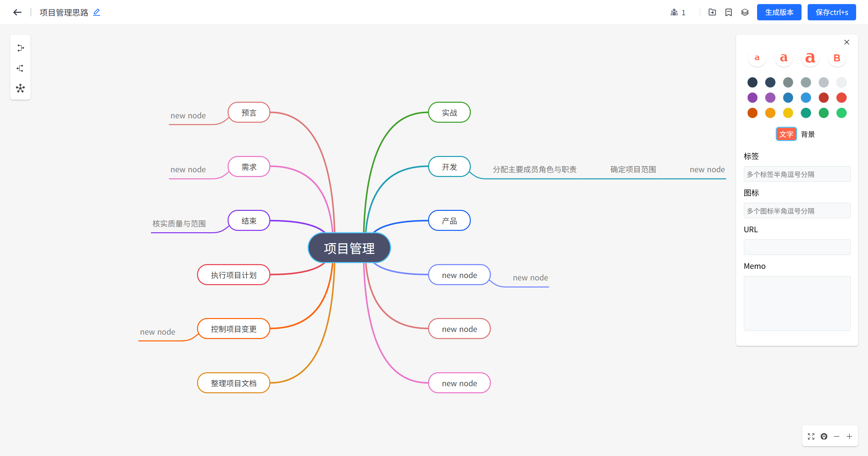Click the bookmark icon in header

pyautogui.click(x=728, y=12)
